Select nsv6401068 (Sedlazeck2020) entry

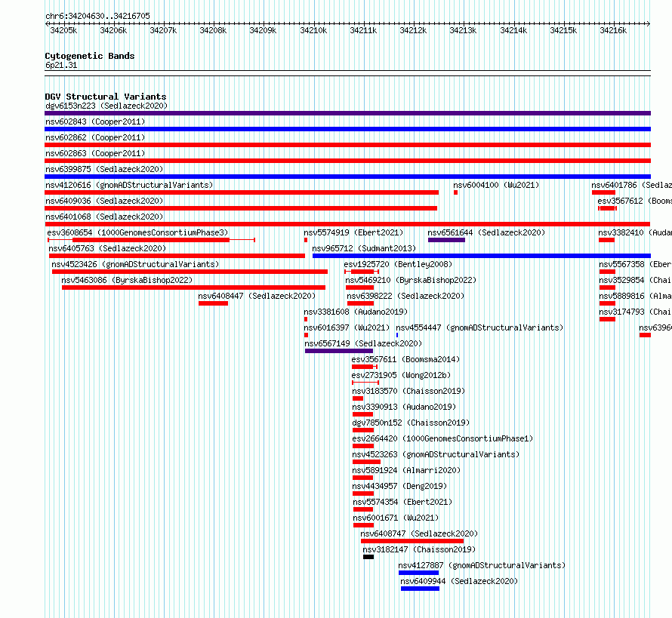coord(104,217)
